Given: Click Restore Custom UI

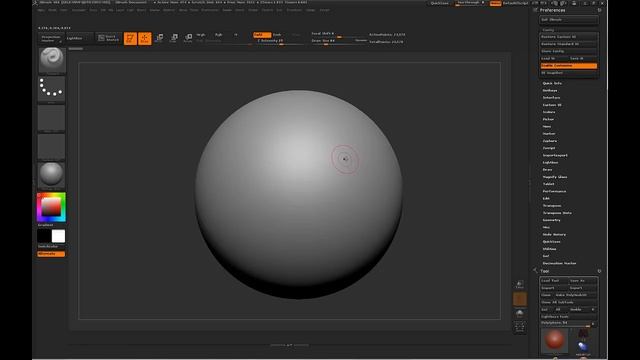Looking at the screenshot, I should pyautogui.click(x=569, y=37).
